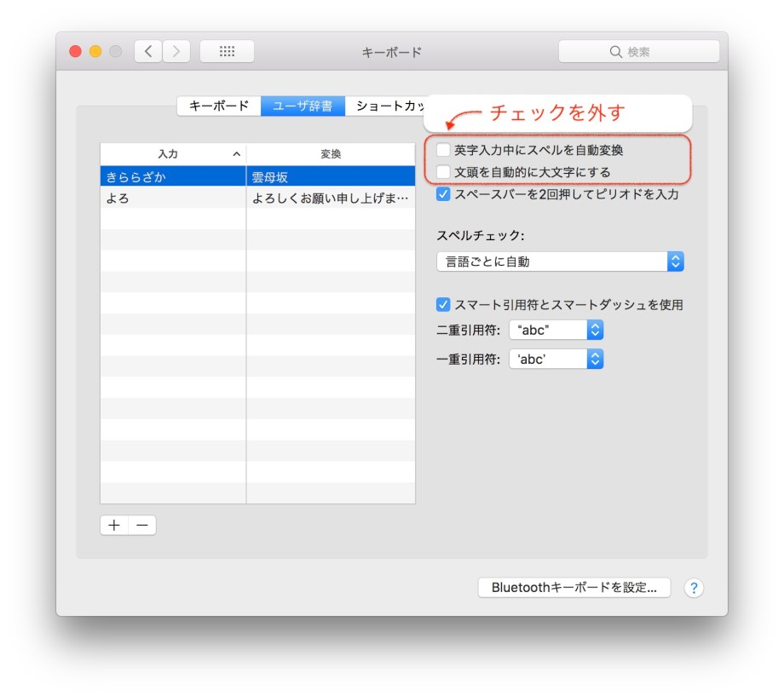The height and width of the screenshot is (696, 784).
Task: Open the 一重引用符 style dropdown
Action: tap(556, 359)
